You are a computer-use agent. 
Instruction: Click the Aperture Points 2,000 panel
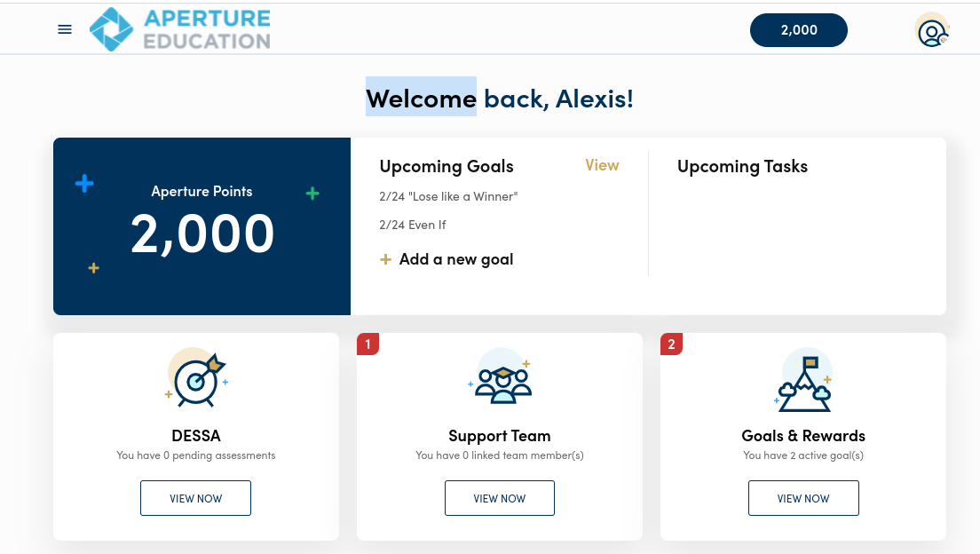(202, 226)
